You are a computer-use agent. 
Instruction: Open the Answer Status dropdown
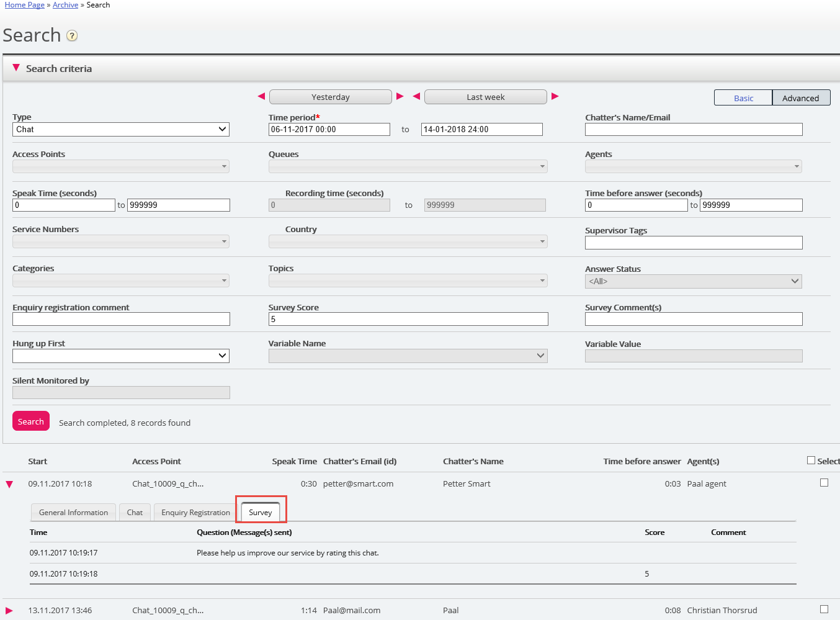(x=693, y=282)
